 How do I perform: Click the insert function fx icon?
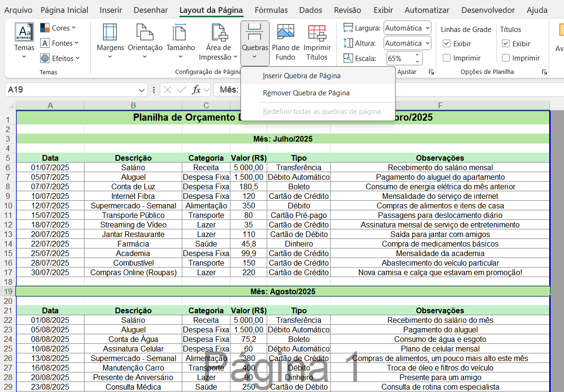pyautogui.click(x=196, y=90)
